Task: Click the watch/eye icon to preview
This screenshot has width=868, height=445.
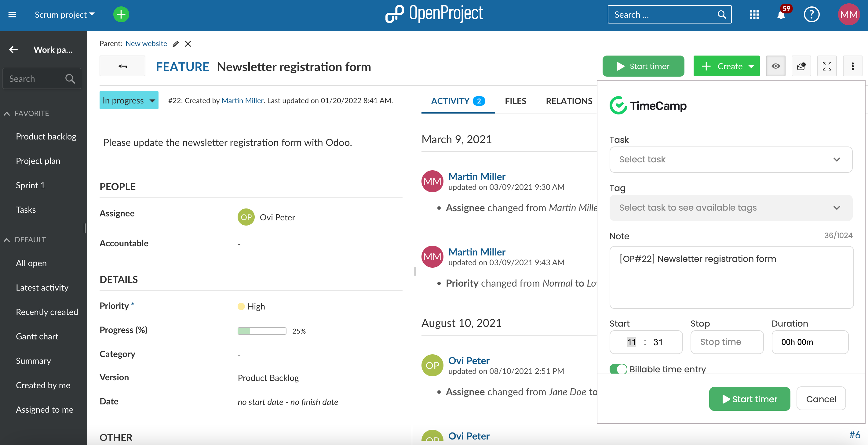Action: [775, 66]
